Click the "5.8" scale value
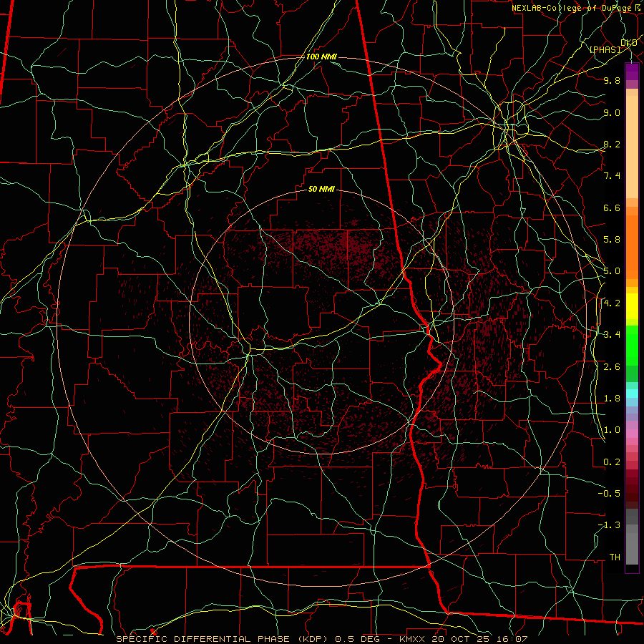Screen dimensions: 644x644 (612, 240)
